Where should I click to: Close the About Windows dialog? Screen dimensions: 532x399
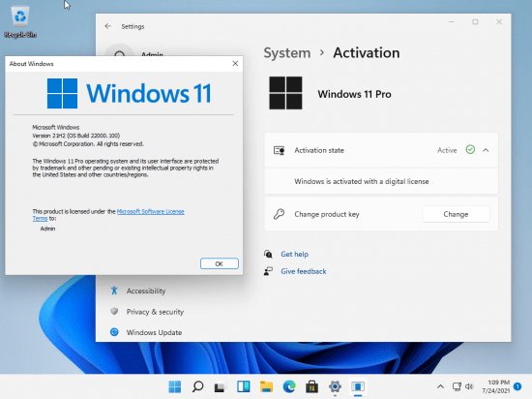[x=235, y=64]
